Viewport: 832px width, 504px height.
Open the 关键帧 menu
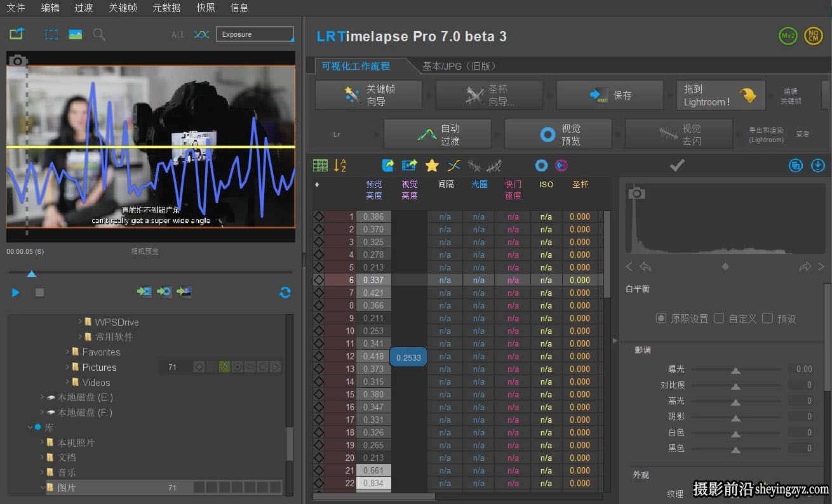tap(123, 8)
